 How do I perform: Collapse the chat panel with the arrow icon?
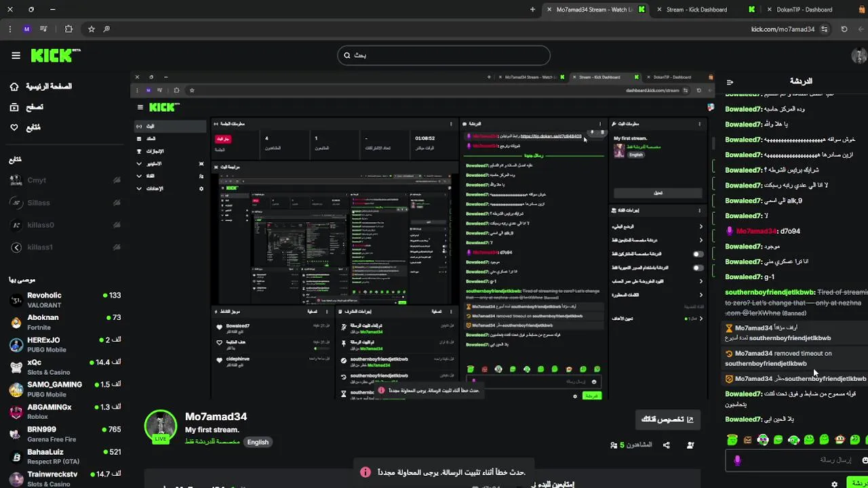click(730, 81)
